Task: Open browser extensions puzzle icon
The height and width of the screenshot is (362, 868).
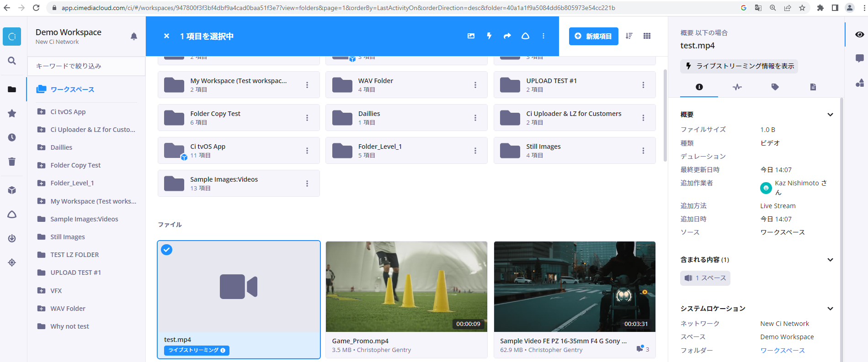Action: pyautogui.click(x=820, y=8)
